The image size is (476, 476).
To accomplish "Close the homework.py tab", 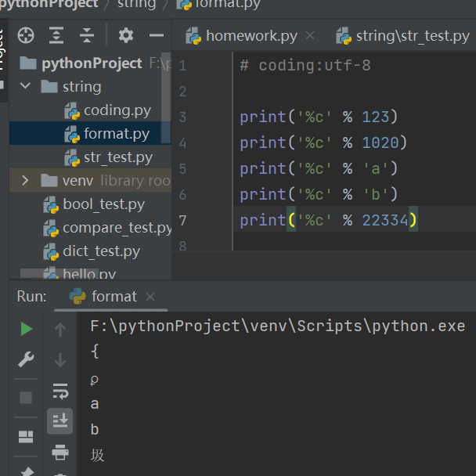I will click(311, 36).
